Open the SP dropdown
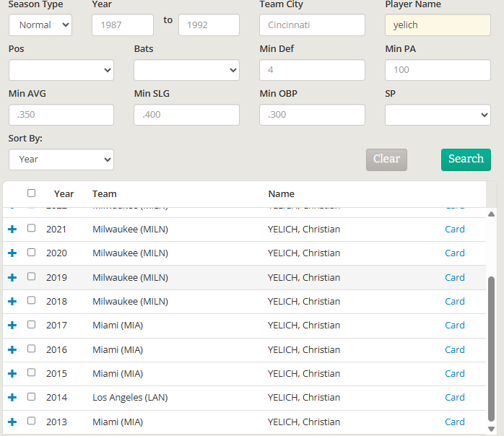Viewport: 504px width, 436px height. pos(438,115)
